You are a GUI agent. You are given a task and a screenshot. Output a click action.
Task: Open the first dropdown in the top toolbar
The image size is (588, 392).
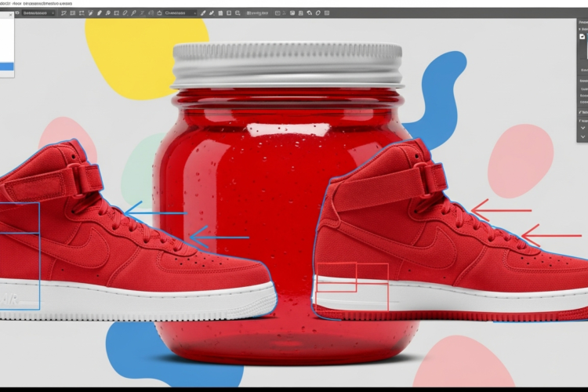[x=38, y=13]
